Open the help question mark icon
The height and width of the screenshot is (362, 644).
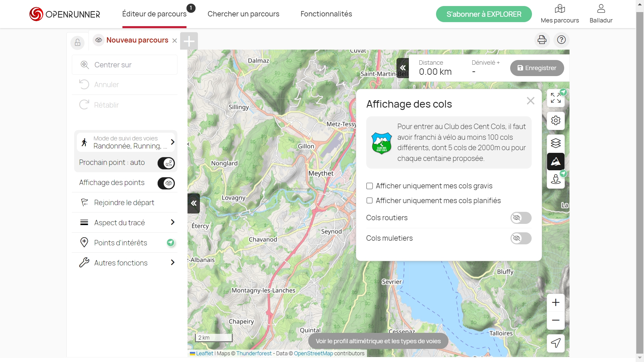coord(561,40)
